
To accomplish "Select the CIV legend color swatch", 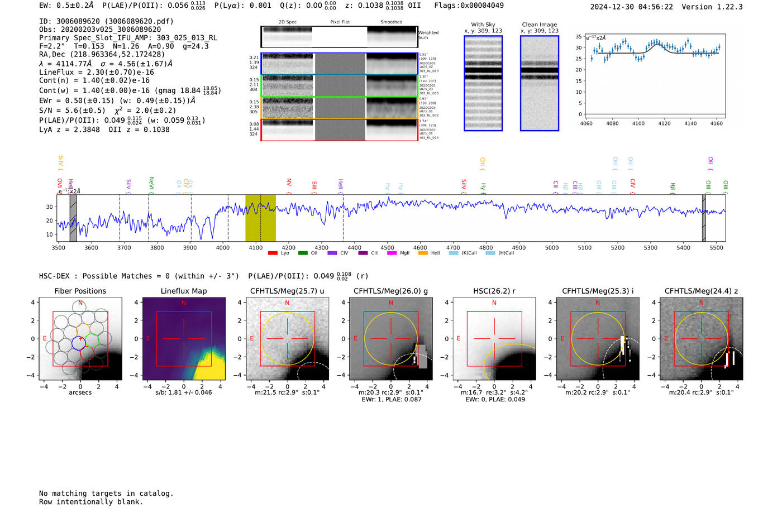I will click(x=332, y=253).
